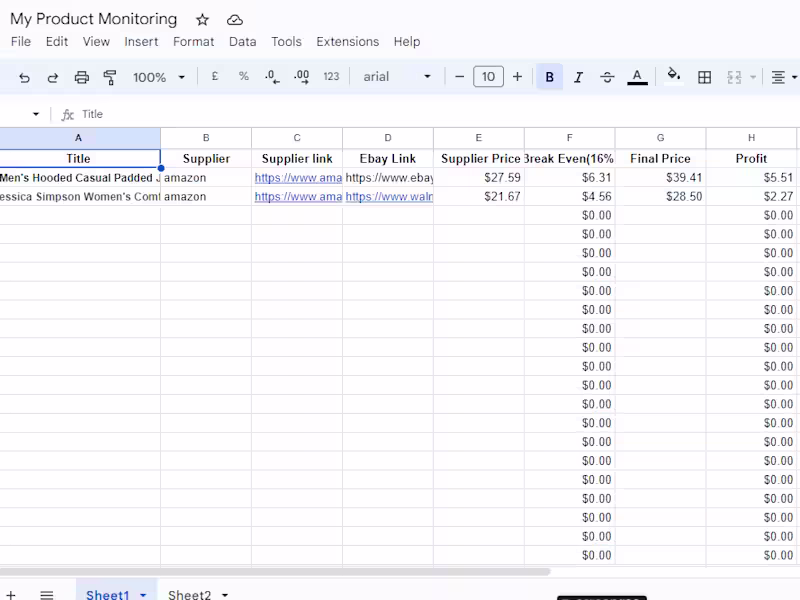
Task: Click the font size field
Action: click(x=488, y=77)
